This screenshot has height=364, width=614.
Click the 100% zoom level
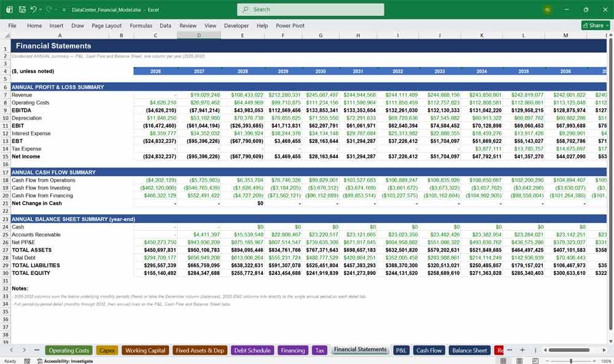point(606,361)
